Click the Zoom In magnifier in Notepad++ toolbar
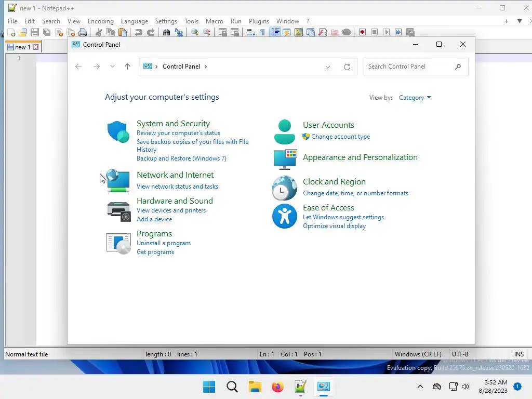 click(x=195, y=32)
